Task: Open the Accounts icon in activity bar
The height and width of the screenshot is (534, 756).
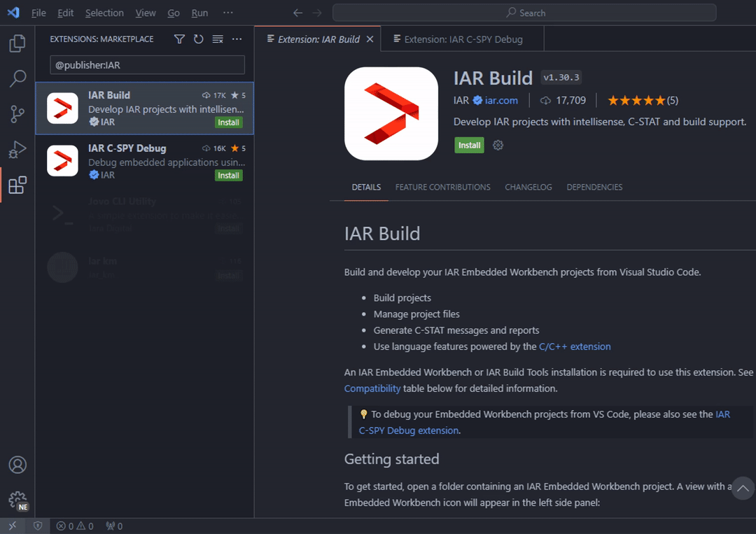Action: click(17, 465)
